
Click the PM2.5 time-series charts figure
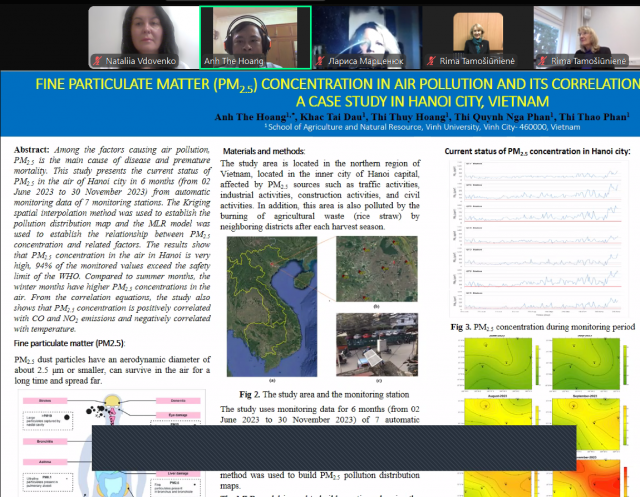(539, 239)
